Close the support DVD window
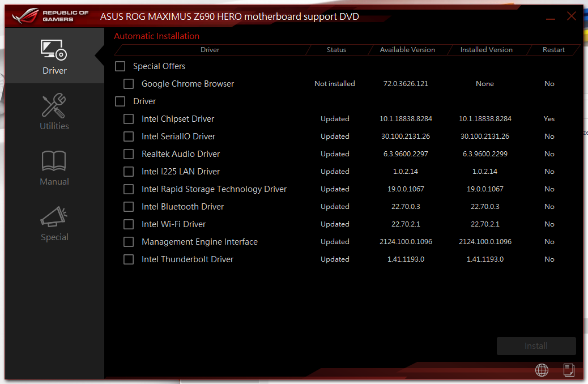Screen dimensions: 588x384 [x=572, y=16]
